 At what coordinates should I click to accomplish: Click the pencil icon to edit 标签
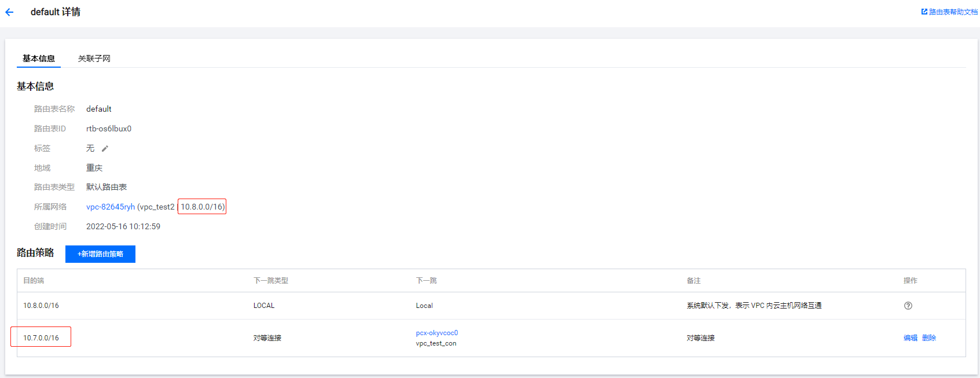coord(105,149)
